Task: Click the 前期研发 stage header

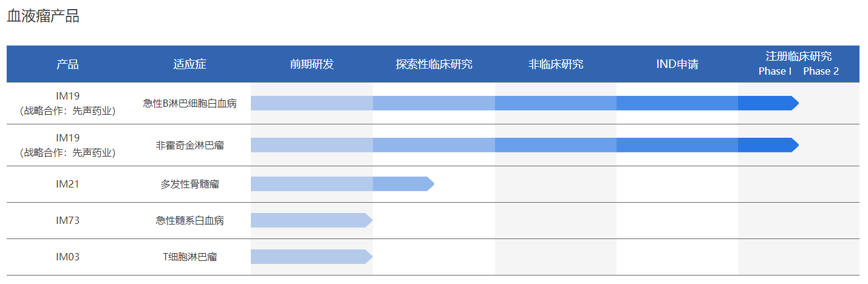Action: pyautogui.click(x=312, y=64)
